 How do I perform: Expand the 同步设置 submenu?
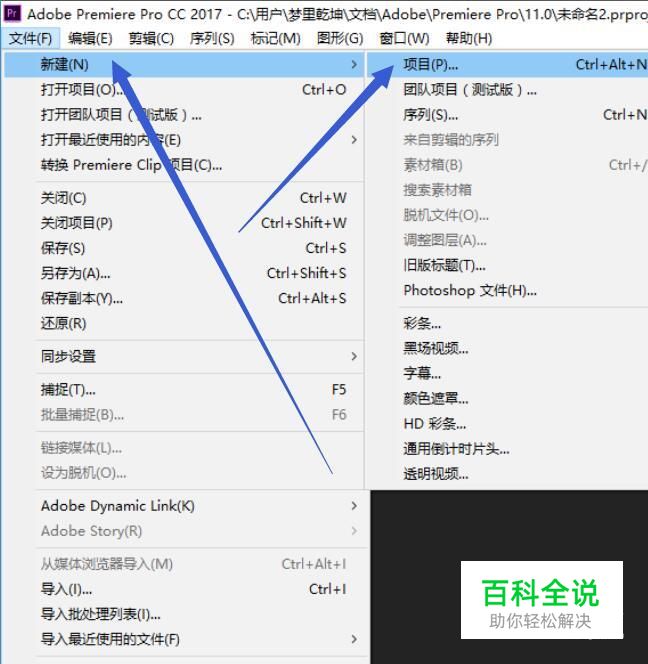pyautogui.click(x=184, y=357)
